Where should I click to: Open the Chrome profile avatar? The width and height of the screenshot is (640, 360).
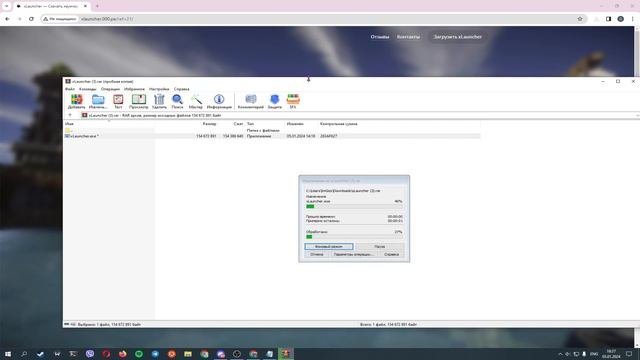click(x=620, y=19)
